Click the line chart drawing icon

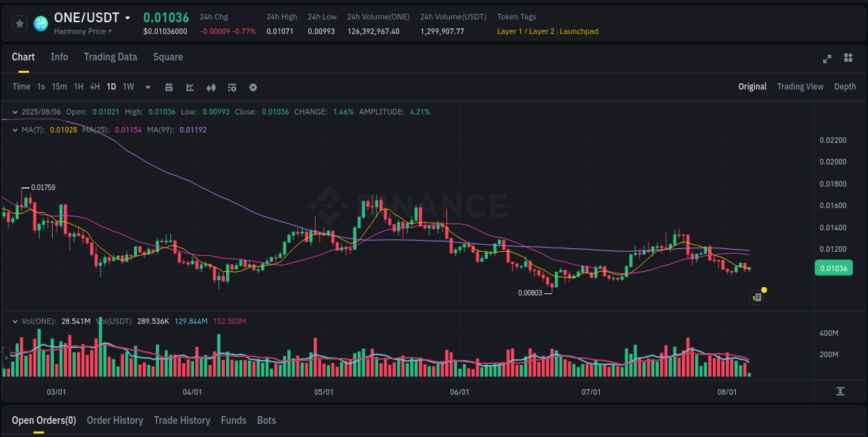[x=190, y=87]
